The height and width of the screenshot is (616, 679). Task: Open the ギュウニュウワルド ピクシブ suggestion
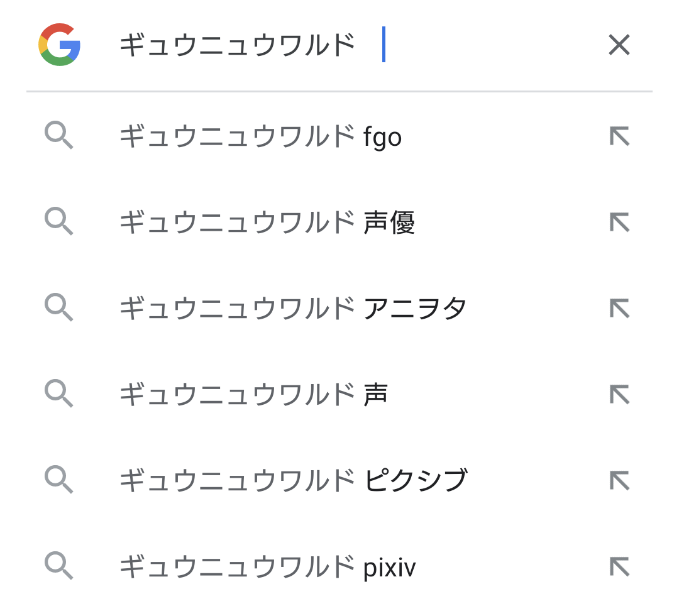coord(293,480)
